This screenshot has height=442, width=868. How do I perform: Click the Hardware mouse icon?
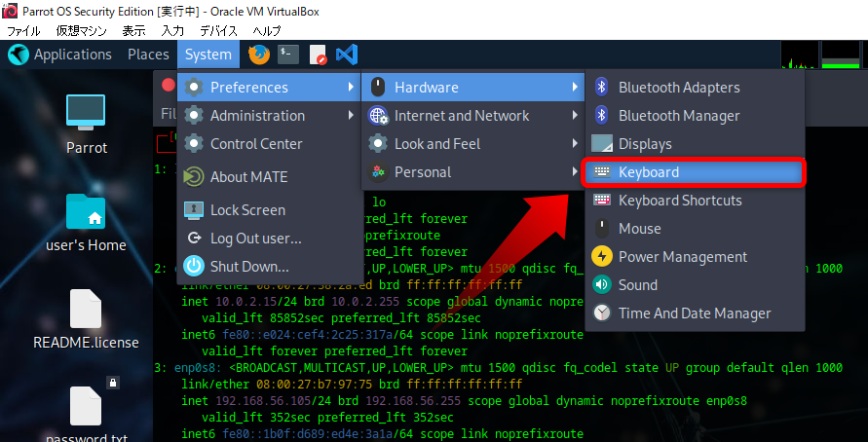pyautogui.click(x=378, y=87)
